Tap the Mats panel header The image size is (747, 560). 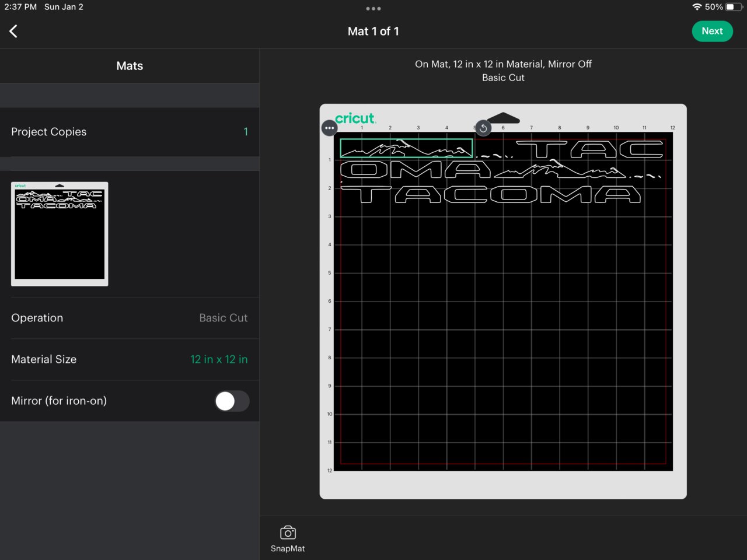tap(130, 66)
